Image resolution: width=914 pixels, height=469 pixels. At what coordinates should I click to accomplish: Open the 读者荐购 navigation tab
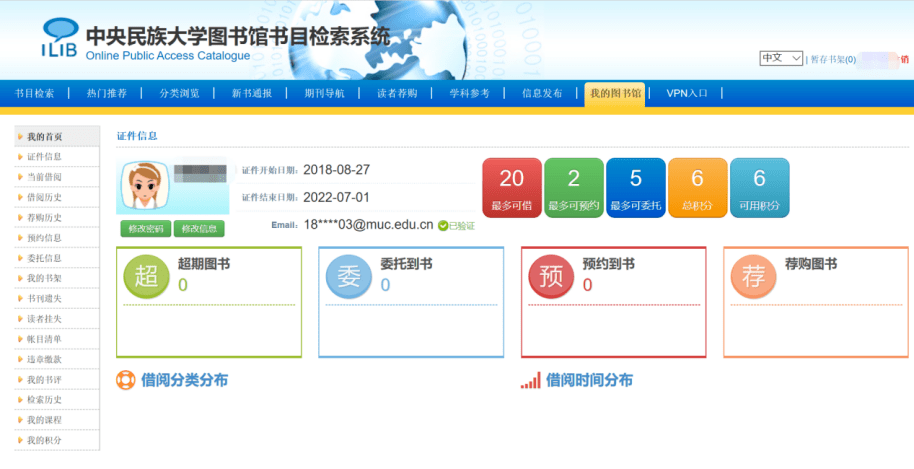coord(397,93)
